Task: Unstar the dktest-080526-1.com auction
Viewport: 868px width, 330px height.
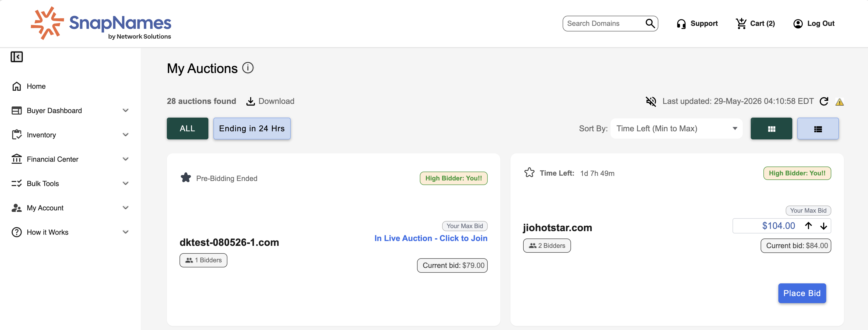Action: (186, 177)
